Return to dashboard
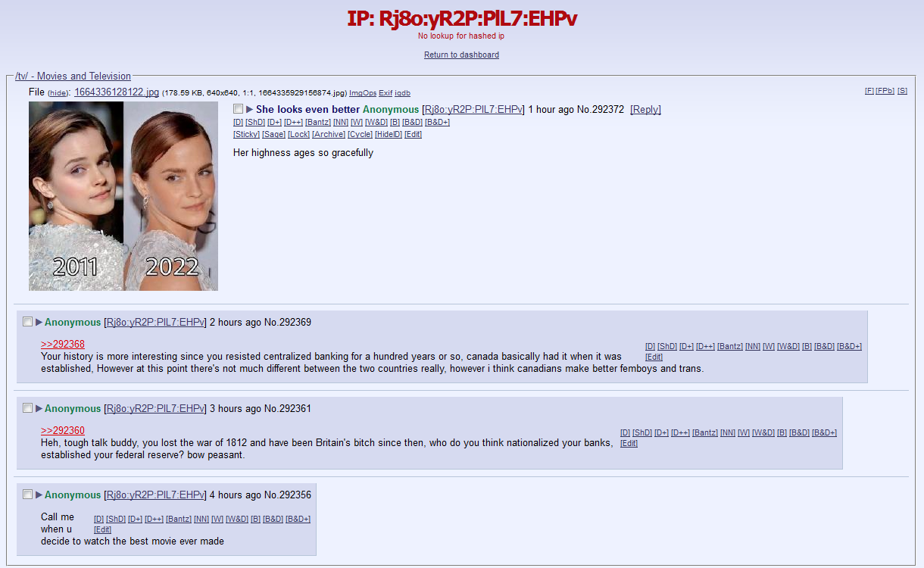Screen dimensions: 924x568 coord(461,55)
